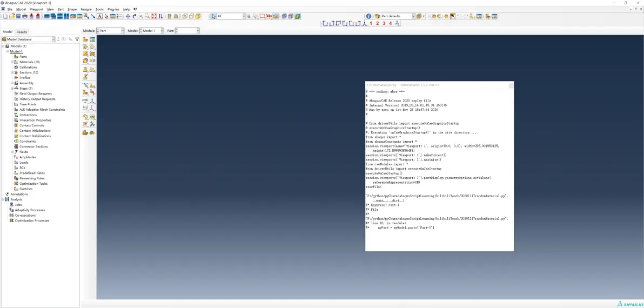644x308 pixels.
Task: Open the Feature menu
Action: tap(86, 9)
